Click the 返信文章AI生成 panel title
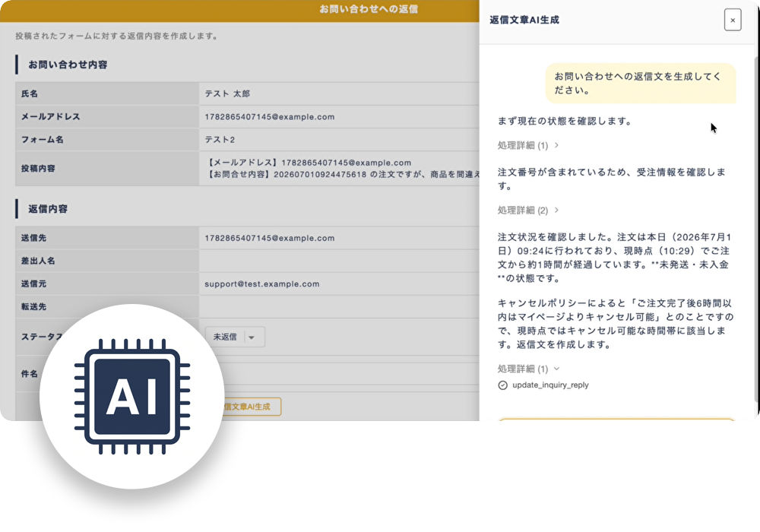 (x=524, y=20)
